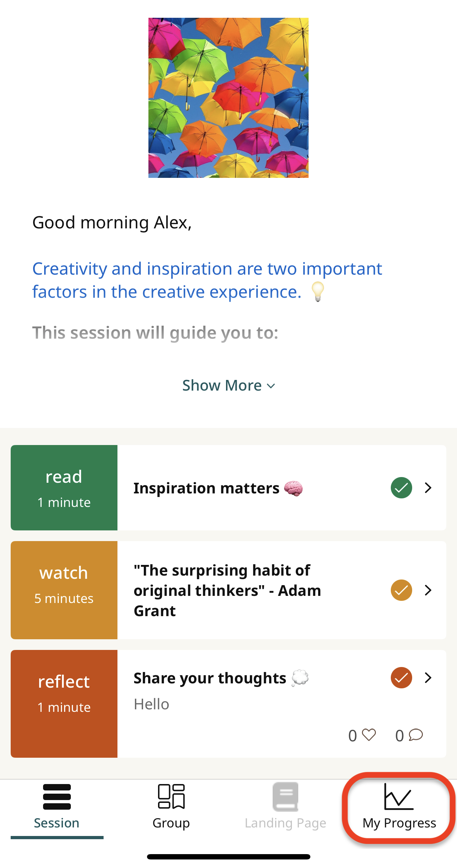Open the Group dashboard icon
The height and width of the screenshot is (868, 457).
pyautogui.click(x=171, y=796)
